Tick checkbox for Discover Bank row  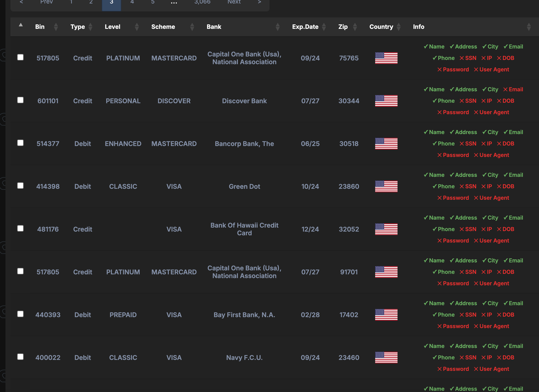click(x=20, y=100)
